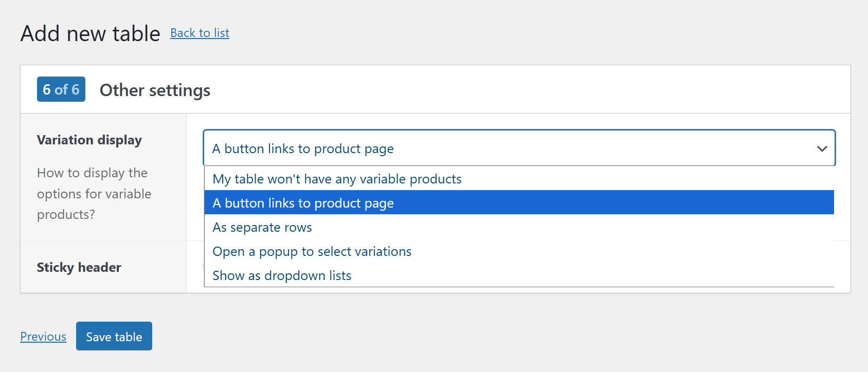This screenshot has height=372, width=868.
Task: Click the 'How to display the' help line
Action: pyautogui.click(x=92, y=173)
